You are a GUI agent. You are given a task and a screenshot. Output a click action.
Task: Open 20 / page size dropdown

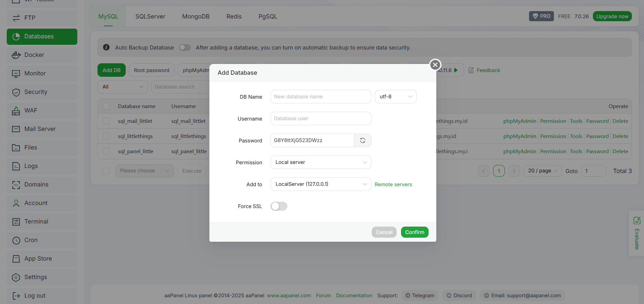pyautogui.click(x=542, y=171)
